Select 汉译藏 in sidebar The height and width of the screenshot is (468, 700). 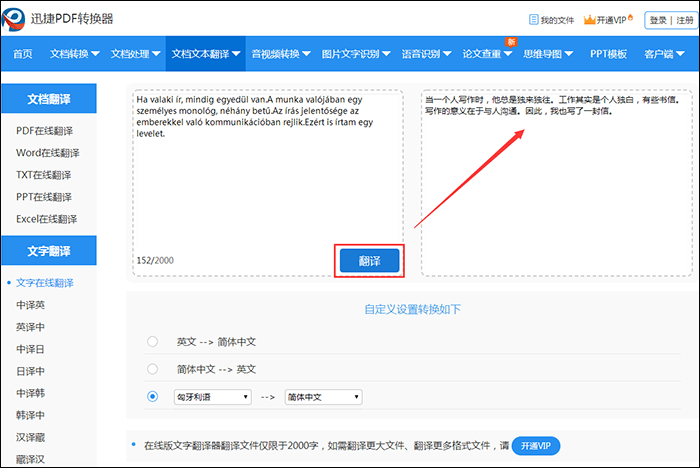point(30,437)
